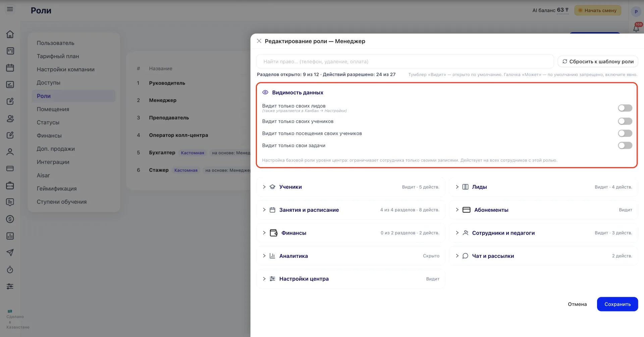Open the chat message icon in the sidebar
Image resolution: width=644 pixels, height=337 pixels.
10,202
